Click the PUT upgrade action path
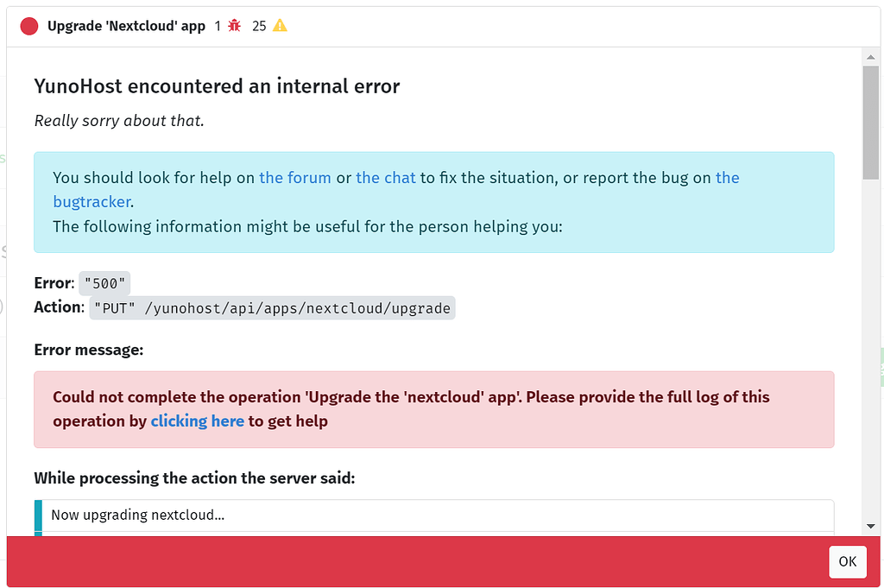Viewport: 884px width, 588px height. click(x=272, y=308)
